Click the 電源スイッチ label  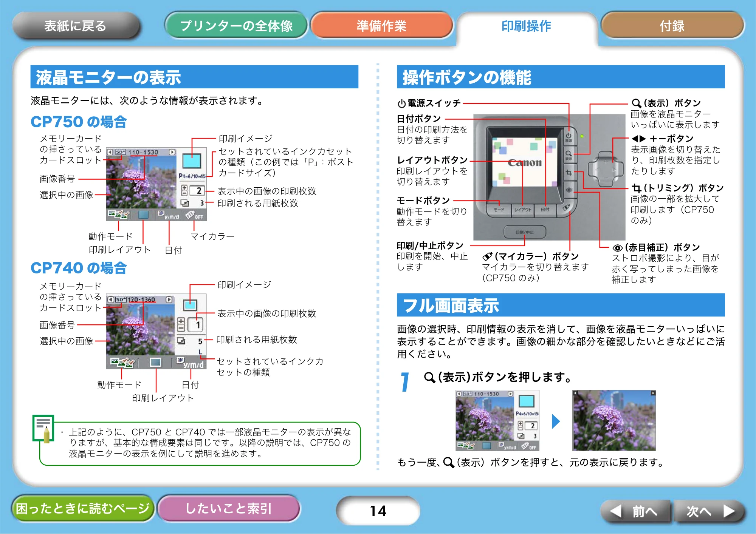point(429,103)
